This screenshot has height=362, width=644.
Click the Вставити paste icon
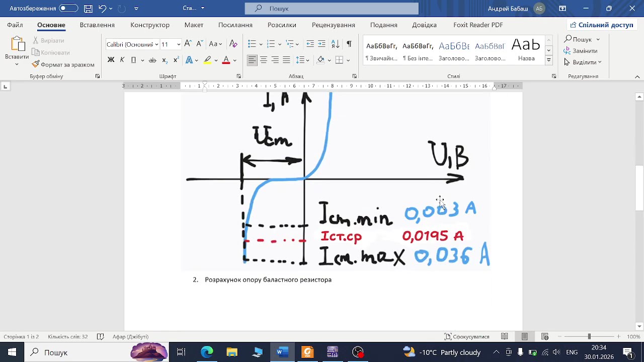point(17,44)
